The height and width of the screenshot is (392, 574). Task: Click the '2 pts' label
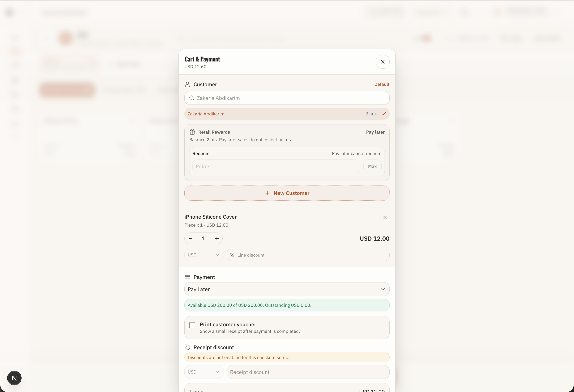(x=372, y=114)
